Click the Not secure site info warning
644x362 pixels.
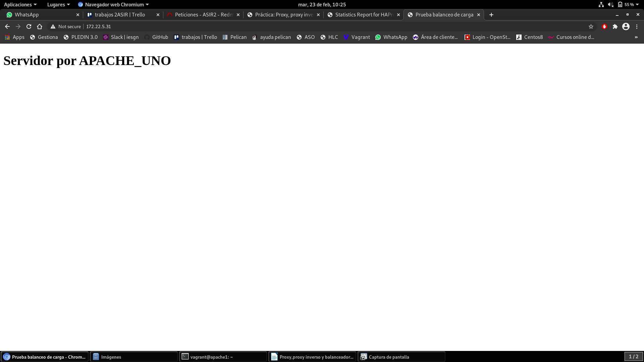(66, 26)
